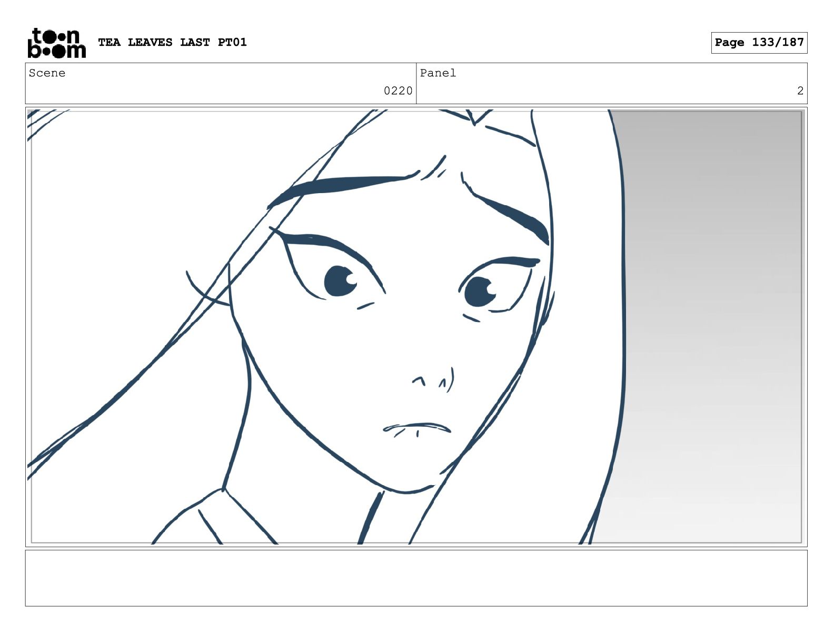Click panel number '2'
Viewport: 834px width, 644px height.
click(x=800, y=91)
